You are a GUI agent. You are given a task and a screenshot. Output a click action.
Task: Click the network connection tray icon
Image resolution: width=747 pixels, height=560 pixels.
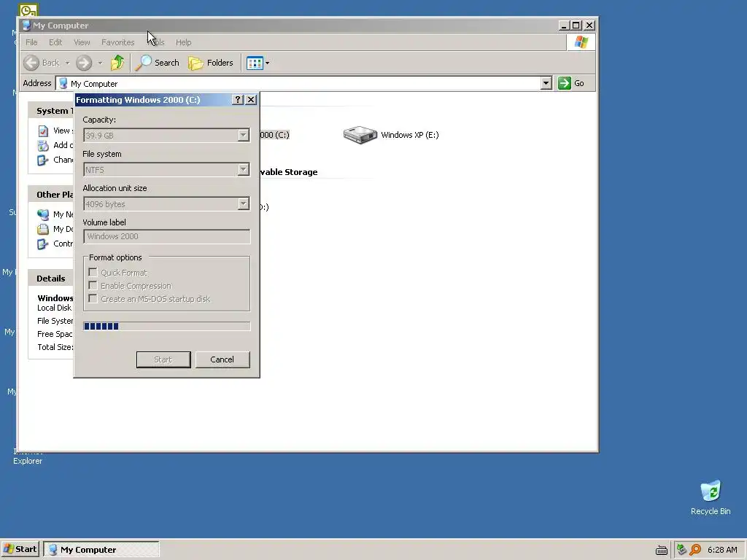point(681,550)
